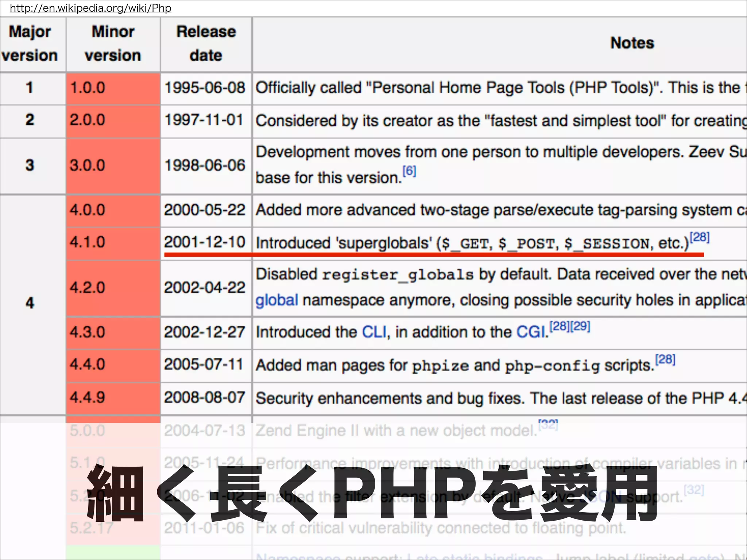
Task: Click the 2008-08-07 release date cell
Action: 205,397
